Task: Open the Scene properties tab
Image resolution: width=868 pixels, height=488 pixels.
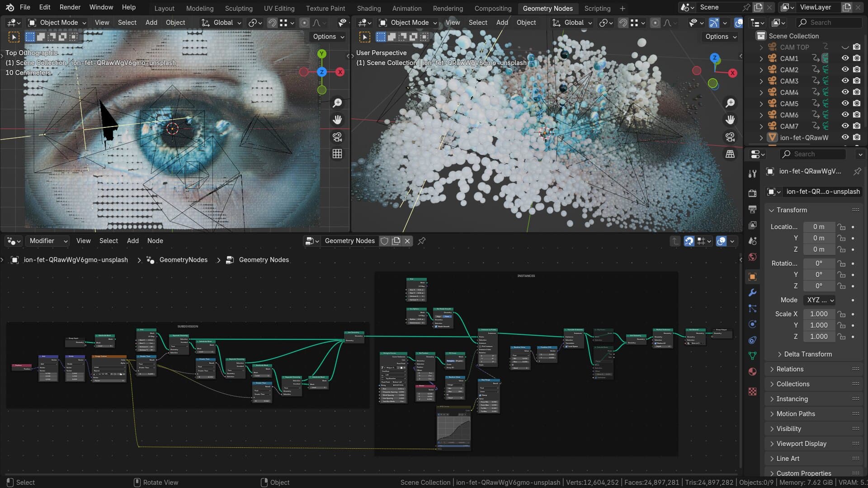Action: coord(752,241)
